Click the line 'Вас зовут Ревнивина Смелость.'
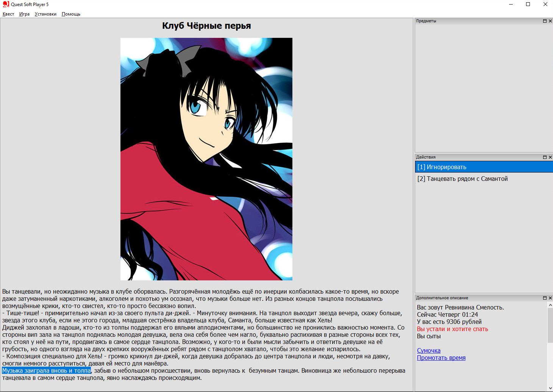 click(x=460, y=307)
